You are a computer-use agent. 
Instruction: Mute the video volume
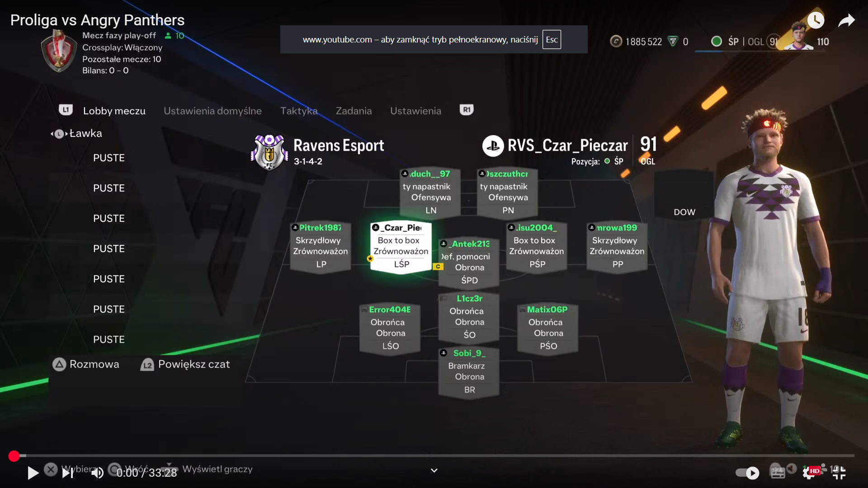pyautogui.click(x=97, y=473)
